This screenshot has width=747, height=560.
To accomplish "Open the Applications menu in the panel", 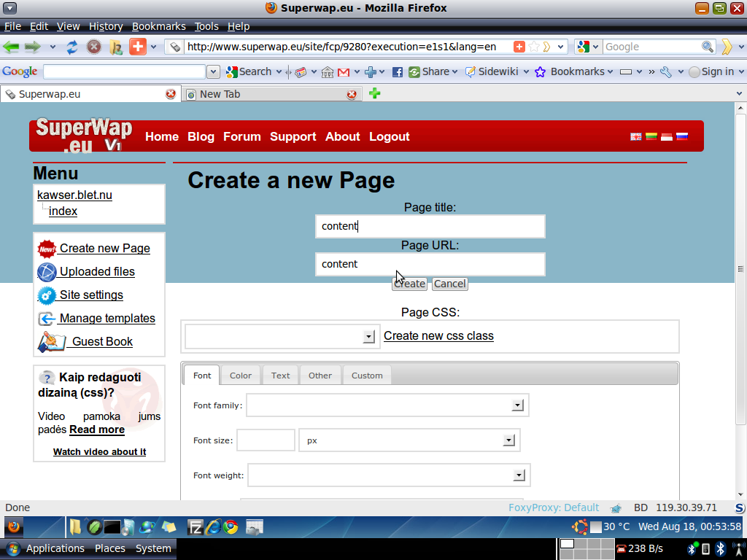I will (55, 548).
